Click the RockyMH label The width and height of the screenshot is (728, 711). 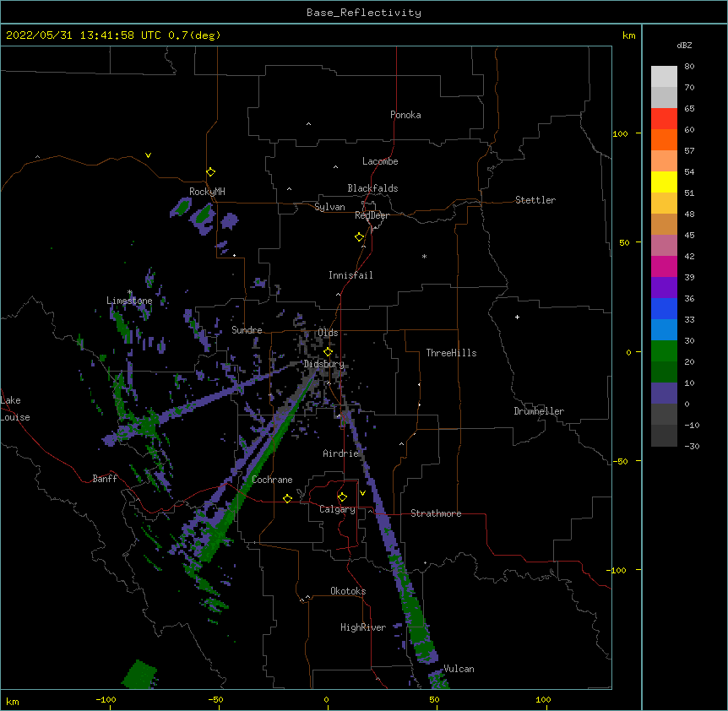pyautogui.click(x=207, y=192)
